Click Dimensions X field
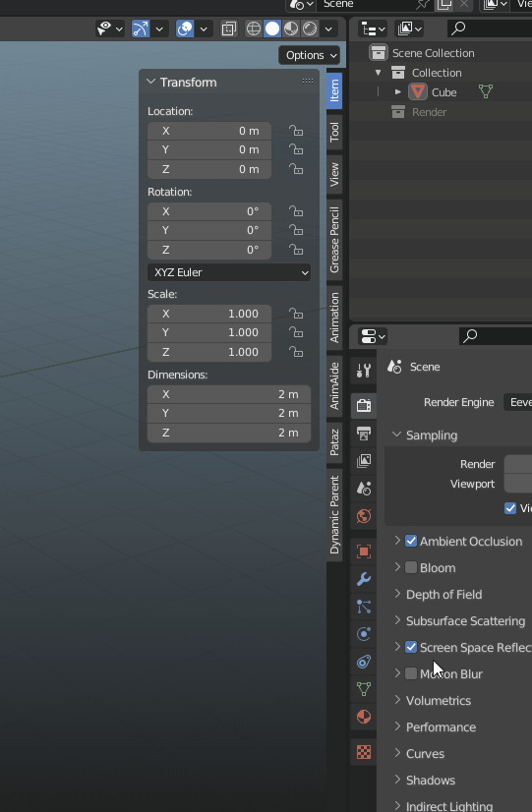The image size is (532, 812). tap(229, 394)
